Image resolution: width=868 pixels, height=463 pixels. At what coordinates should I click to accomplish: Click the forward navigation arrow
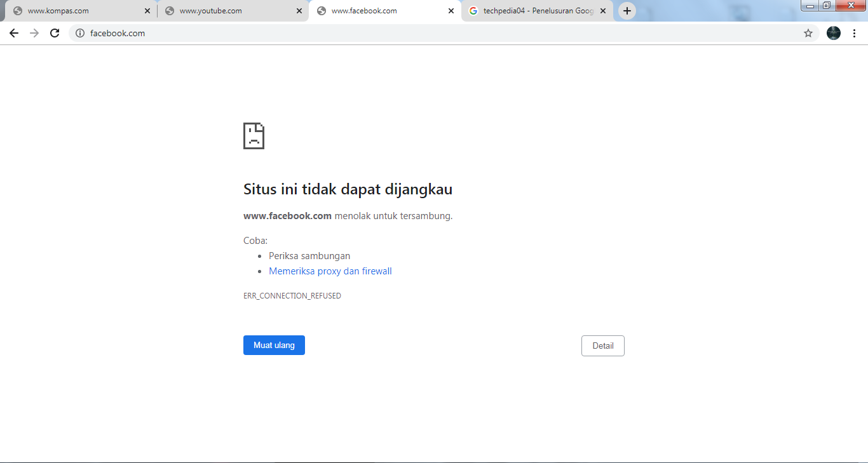[34, 33]
